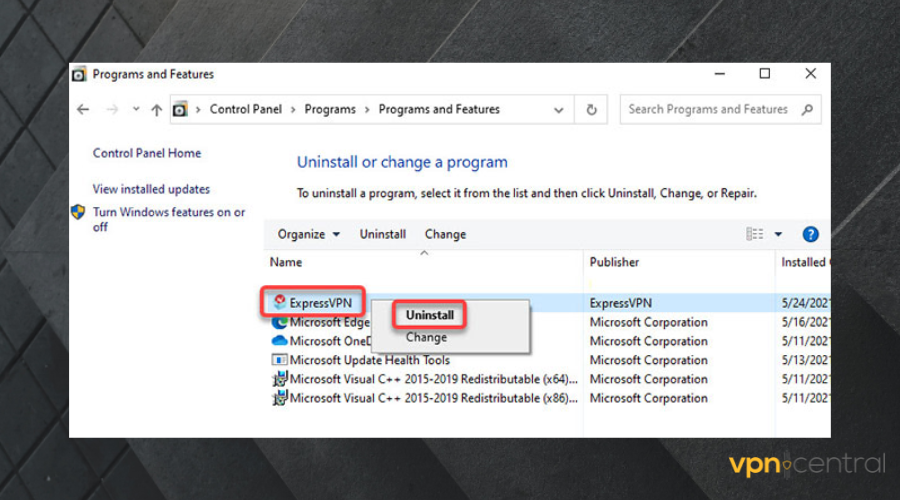Open View installed updates link

point(151,189)
